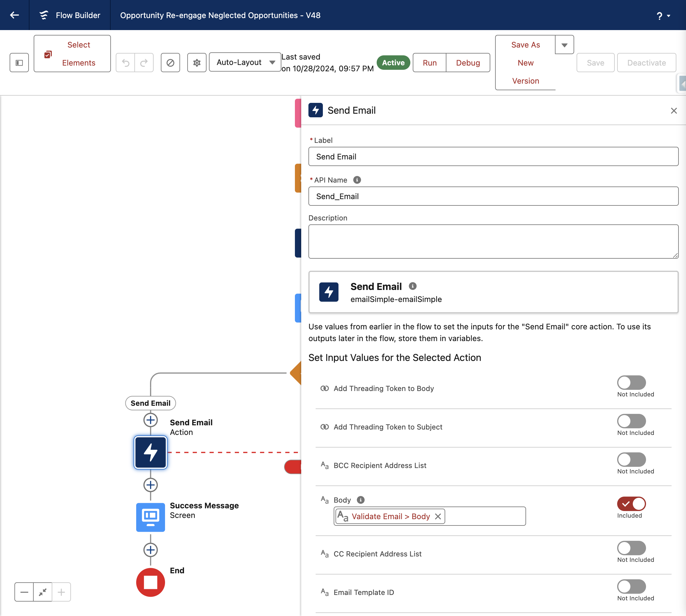The height and width of the screenshot is (616, 686).
Task: Click the Send Email path label
Action: [x=151, y=403]
